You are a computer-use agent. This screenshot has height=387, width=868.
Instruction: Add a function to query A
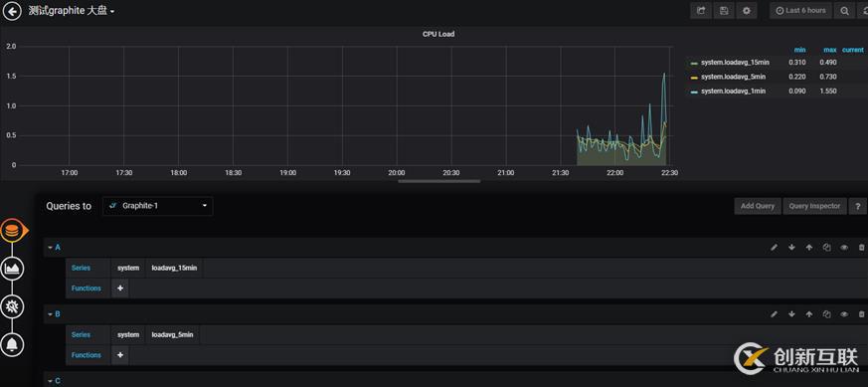[x=120, y=289]
